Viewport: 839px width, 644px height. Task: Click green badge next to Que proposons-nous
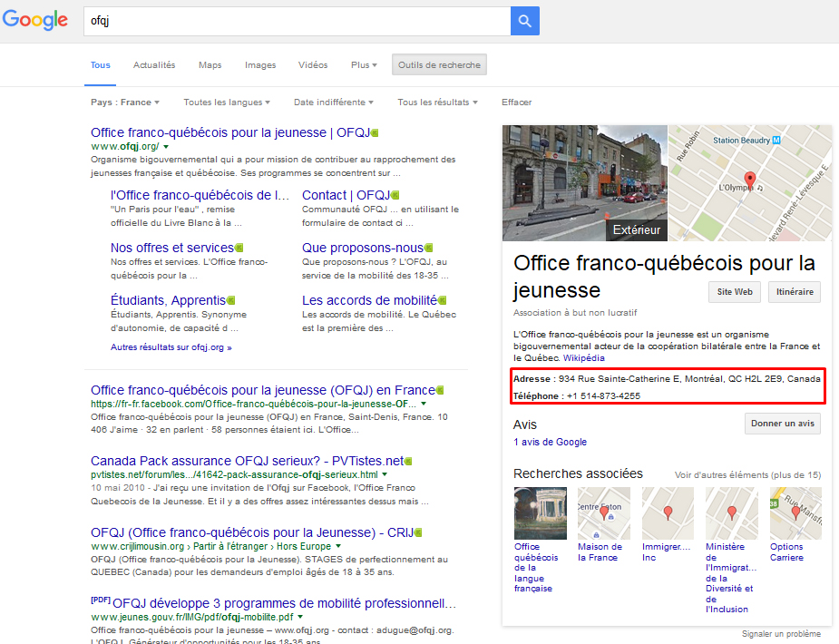coord(429,248)
